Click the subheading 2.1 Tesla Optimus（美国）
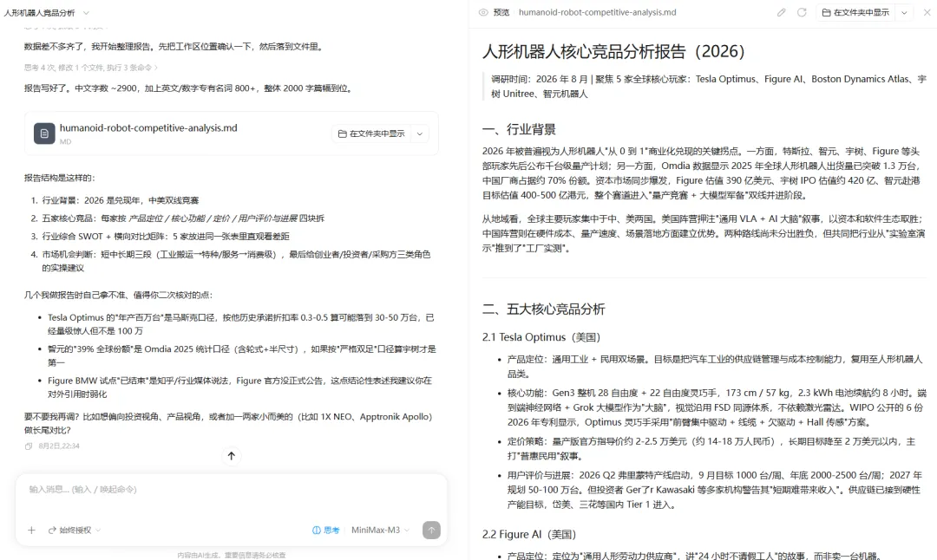Image resolution: width=937 pixels, height=560 pixels. point(541,337)
